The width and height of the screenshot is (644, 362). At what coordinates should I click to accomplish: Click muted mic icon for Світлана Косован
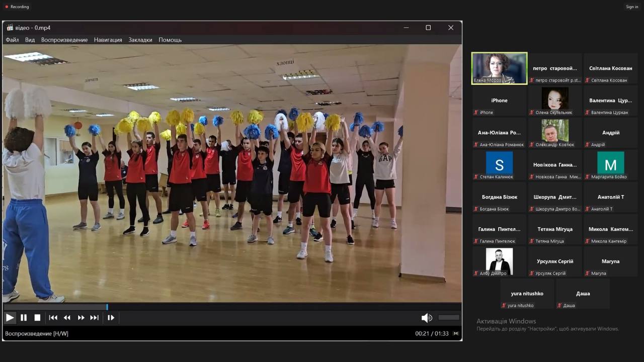pos(588,80)
